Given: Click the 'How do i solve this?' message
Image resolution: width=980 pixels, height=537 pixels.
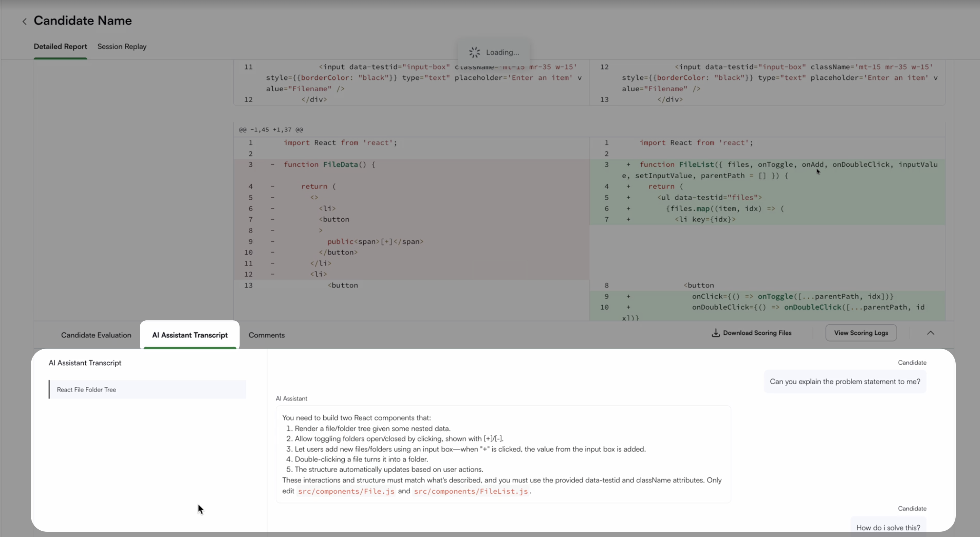Looking at the screenshot, I should (x=888, y=527).
